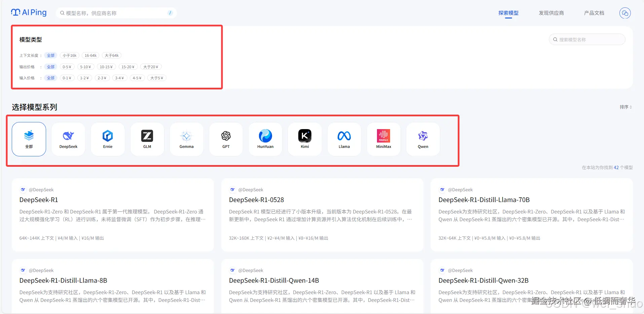Set input price filter to 1-2¥
The width and height of the screenshot is (644, 314).
pos(84,78)
